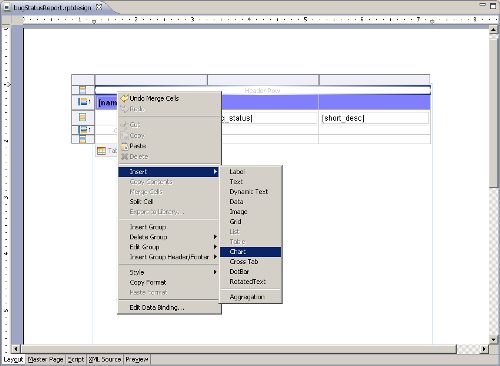Screen dimensions: 500x366
Task: Click the Undo Merge Cells icon
Action: pyautogui.click(x=124, y=98)
